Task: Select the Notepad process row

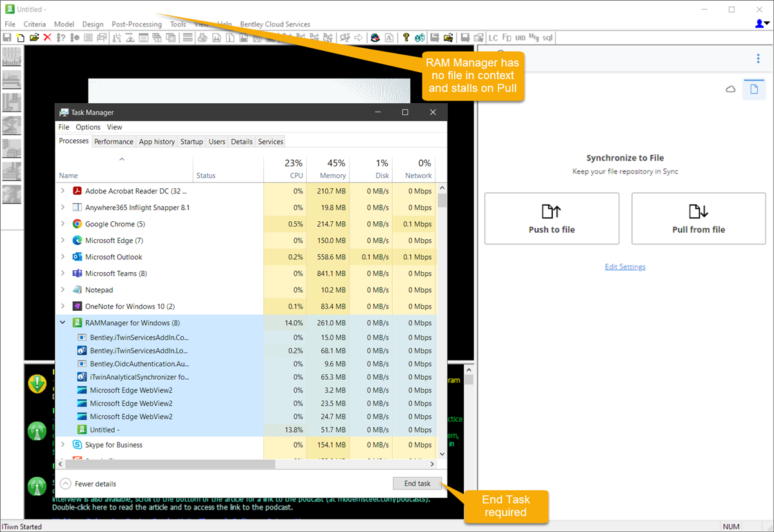Action: (246, 290)
